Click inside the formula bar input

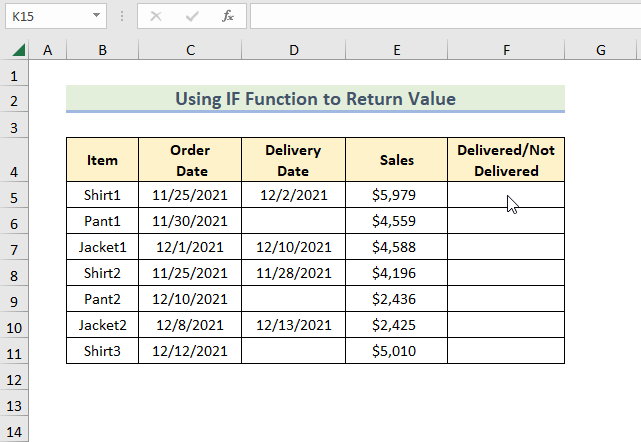pyautogui.click(x=440, y=16)
